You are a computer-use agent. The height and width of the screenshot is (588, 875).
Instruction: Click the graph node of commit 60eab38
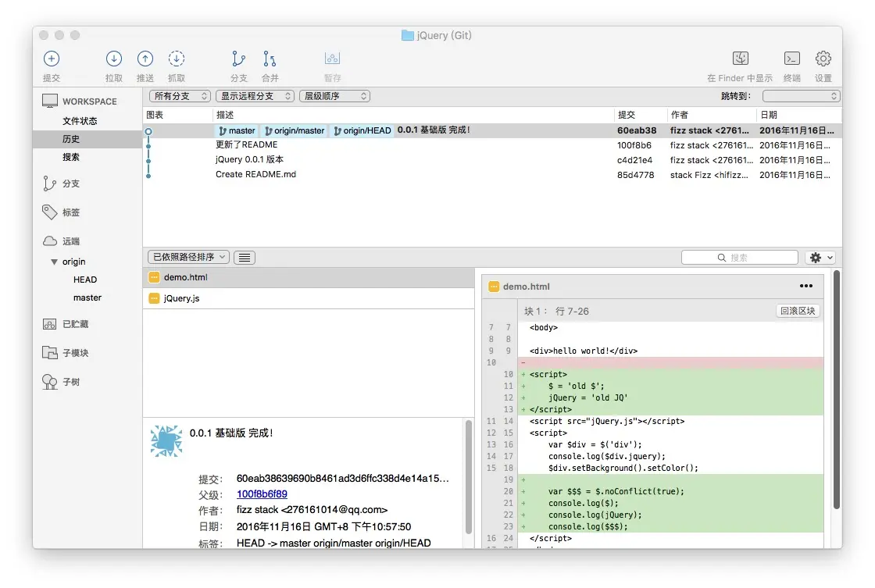click(x=148, y=132)
